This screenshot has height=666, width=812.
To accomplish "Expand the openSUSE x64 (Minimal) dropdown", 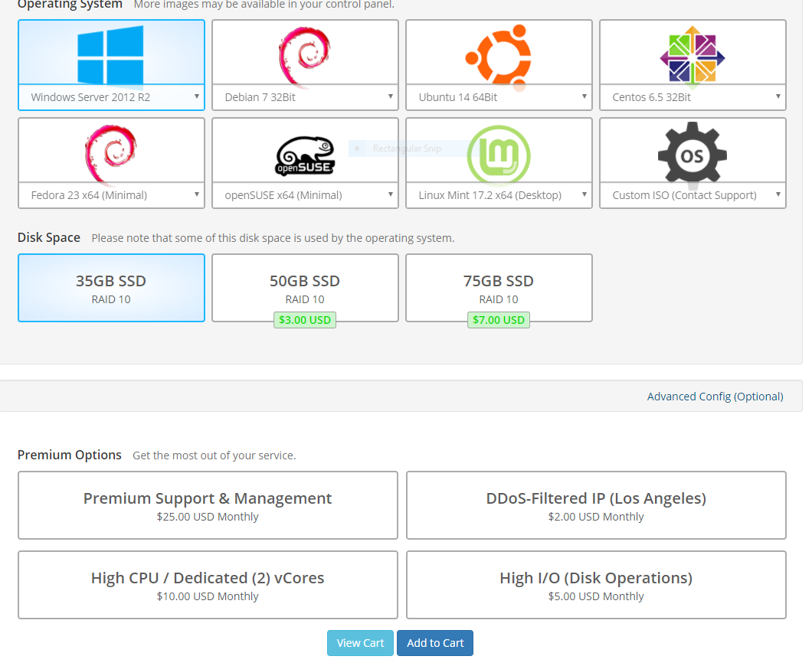I will coord(305,195).
